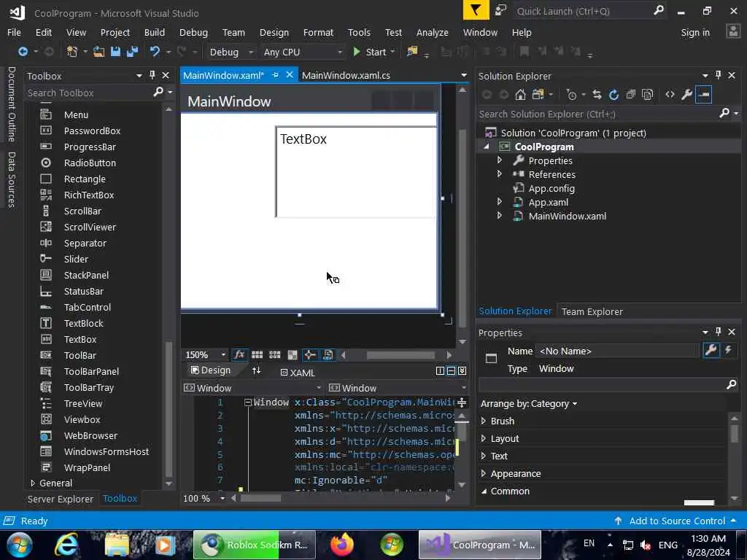This screenshot has height=560, width=747.
Task: Click Save All icon in main toolbar
Action: point(132,52)
